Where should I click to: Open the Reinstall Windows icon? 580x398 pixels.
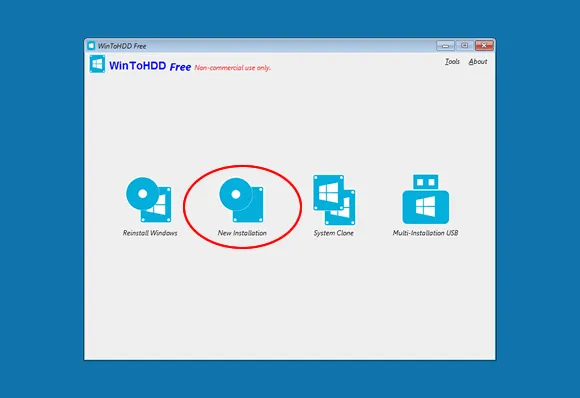149,200
